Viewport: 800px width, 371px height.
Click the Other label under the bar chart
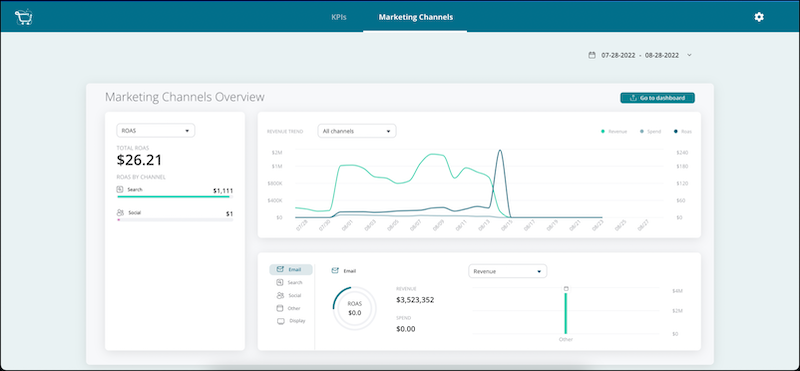[x=565, y=339]
